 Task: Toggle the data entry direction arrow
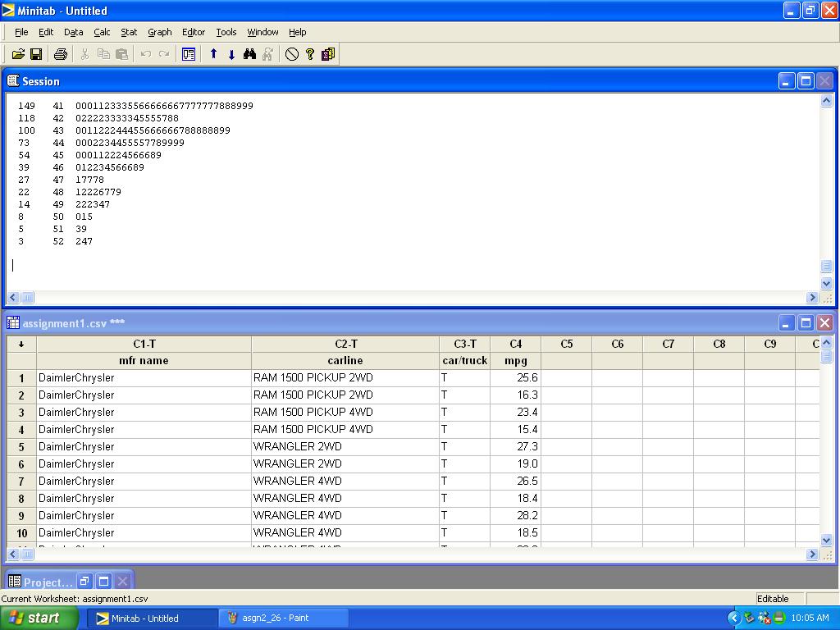pyautogui.click(x=21, y=344)
